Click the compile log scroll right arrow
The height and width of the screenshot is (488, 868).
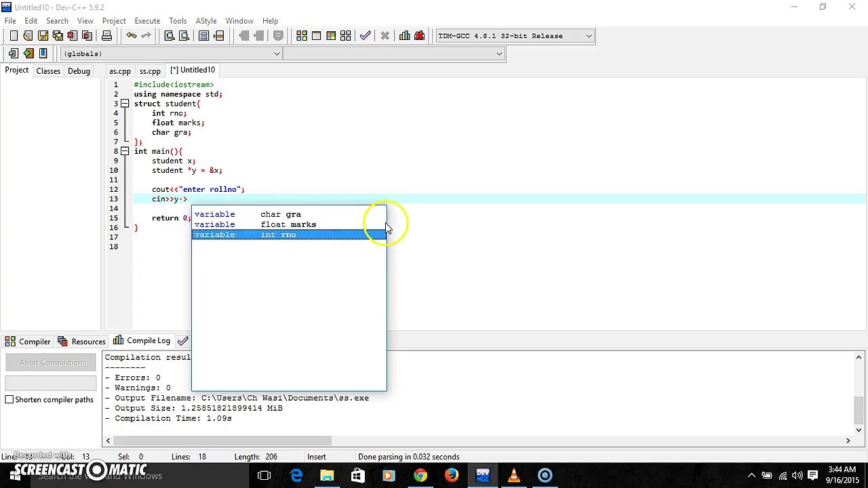(x=848, y=441)
